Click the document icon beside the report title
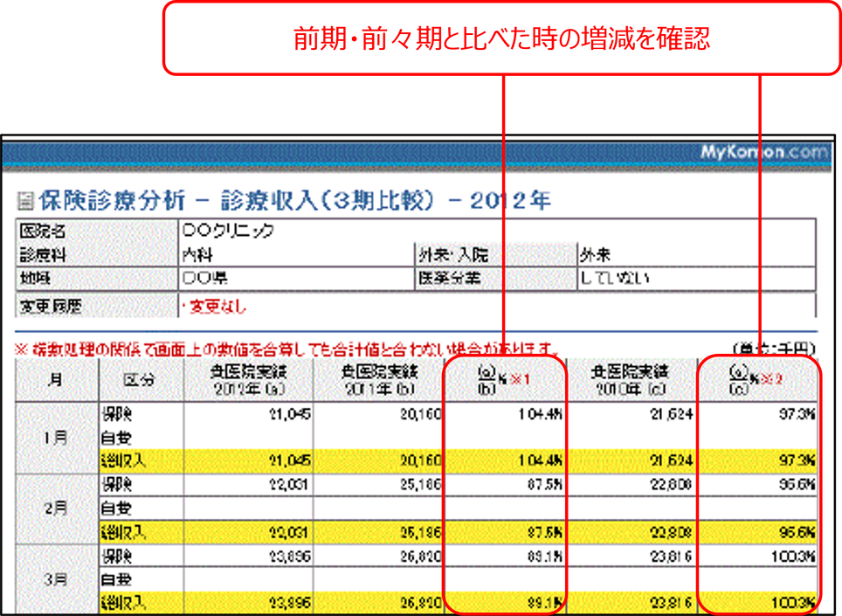This screenshot has height=616, width=842. [x=25, y=202]
